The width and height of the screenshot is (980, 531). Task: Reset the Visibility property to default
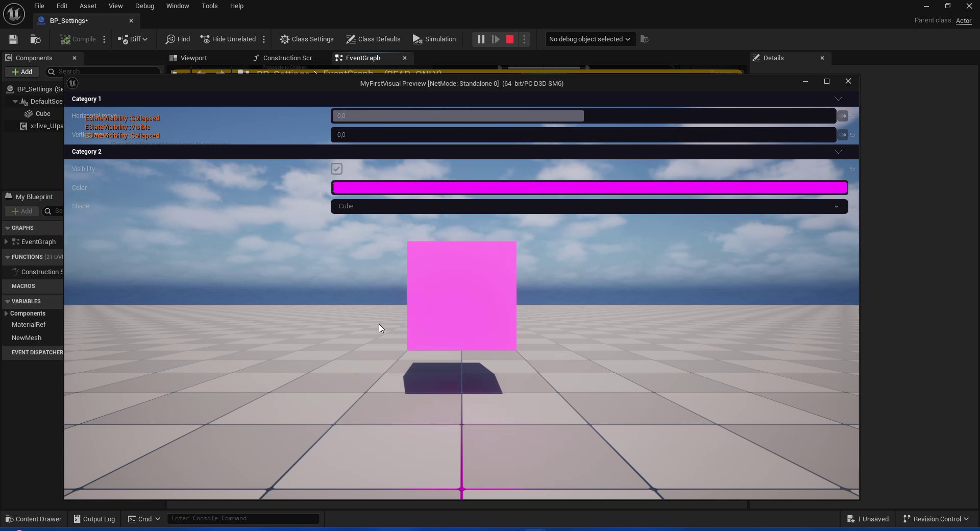852,169
